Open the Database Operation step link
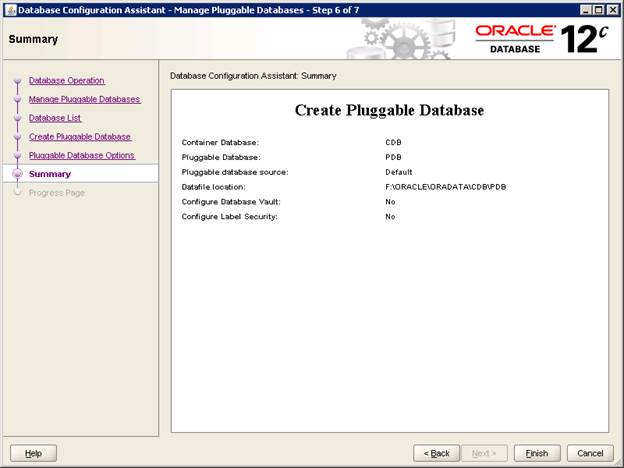624x468 pixels. pyautogui.click(x=66, y=80)
